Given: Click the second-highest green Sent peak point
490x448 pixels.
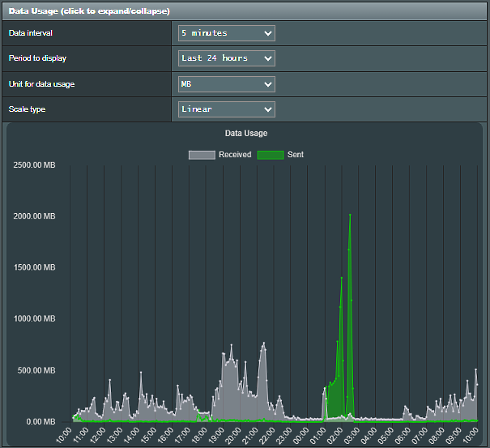Looking at the screenshot, I should 342,278.
